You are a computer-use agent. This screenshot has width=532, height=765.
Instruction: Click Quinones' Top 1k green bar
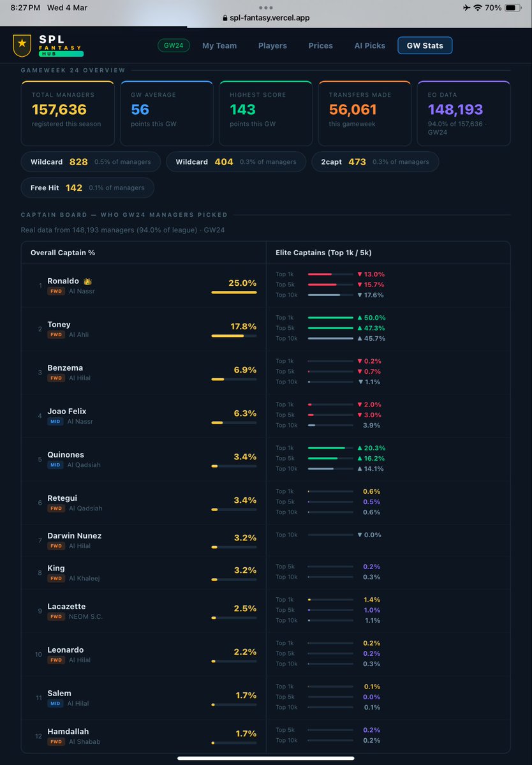click(x=330, y=448)
